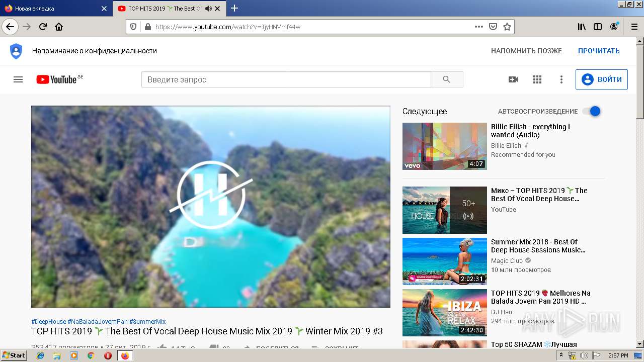644x362 pixels.
Task: Open Windows Explorer folder from taskbar
Action: 57,355
